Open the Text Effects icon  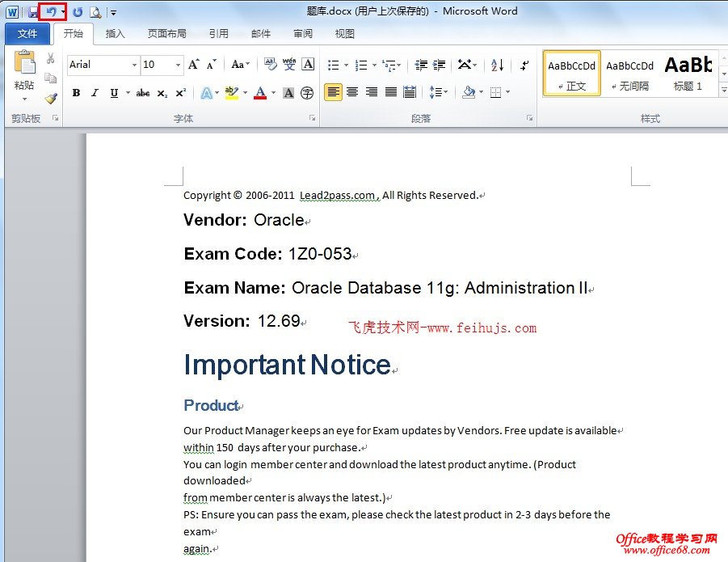(x=206, y=93)
